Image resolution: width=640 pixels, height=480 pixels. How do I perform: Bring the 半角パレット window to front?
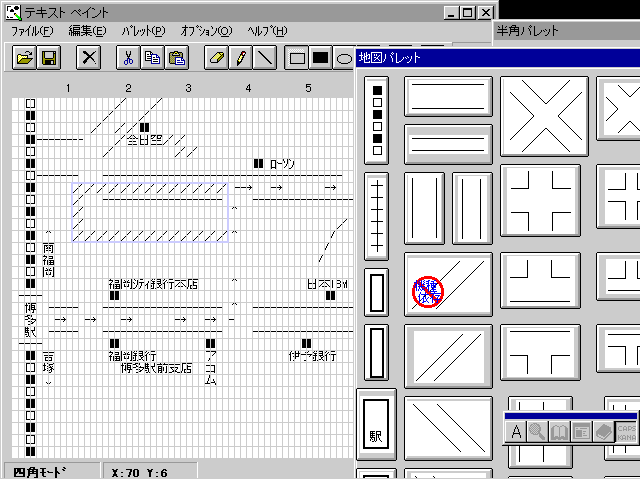pos(567,31)
